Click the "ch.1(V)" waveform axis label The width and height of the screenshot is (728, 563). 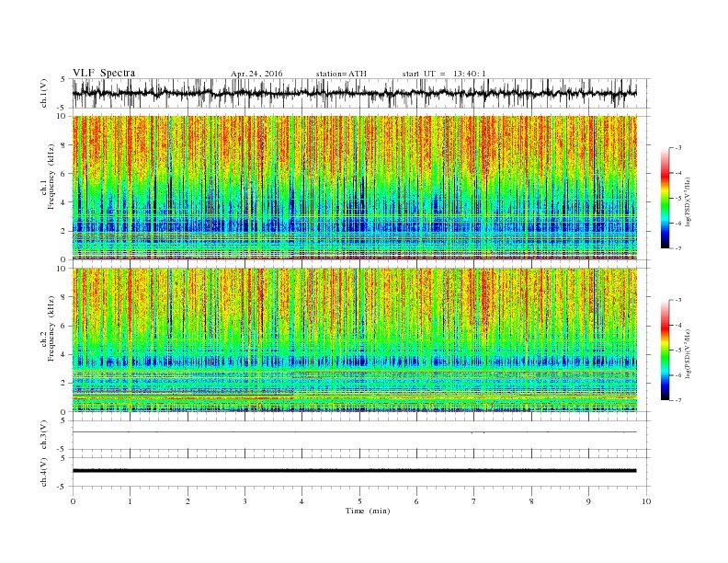pyautogui.click(x=44, y=93)
